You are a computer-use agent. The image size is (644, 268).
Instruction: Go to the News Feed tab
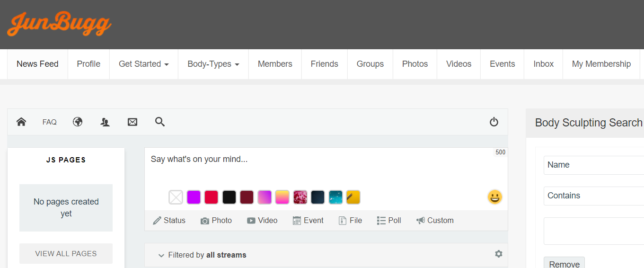[x=37, y=64]
